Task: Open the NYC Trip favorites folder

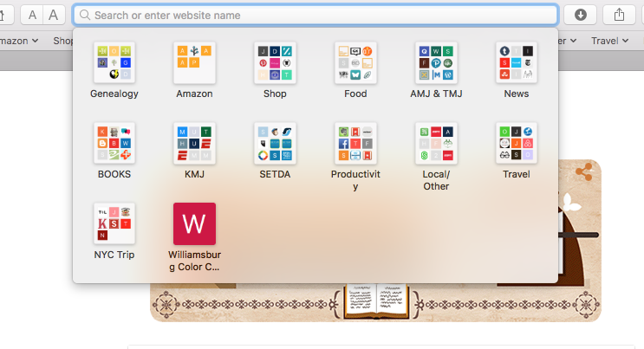Action: [x=114, y=223]
